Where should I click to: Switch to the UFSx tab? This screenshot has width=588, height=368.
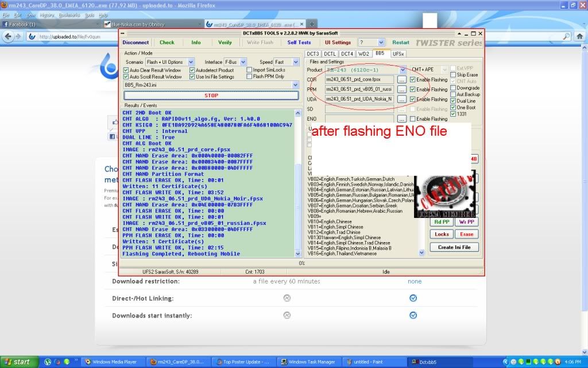coord(399,53)
